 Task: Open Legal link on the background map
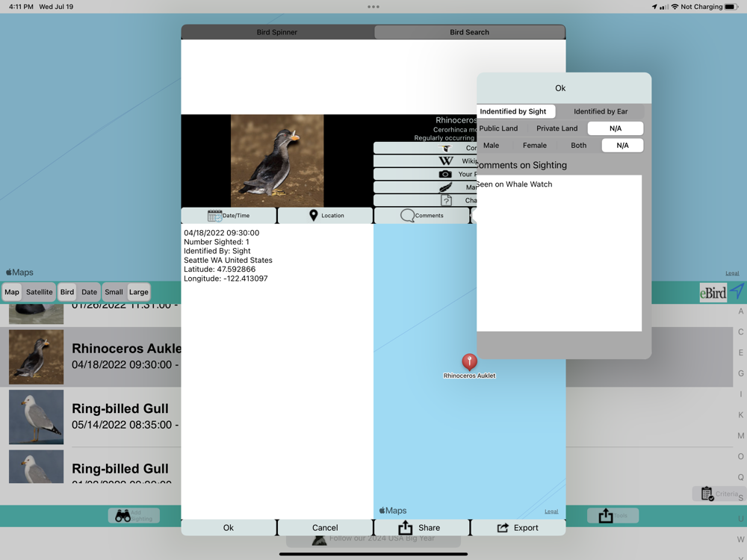pyautogui.click(x=732, y=273)
